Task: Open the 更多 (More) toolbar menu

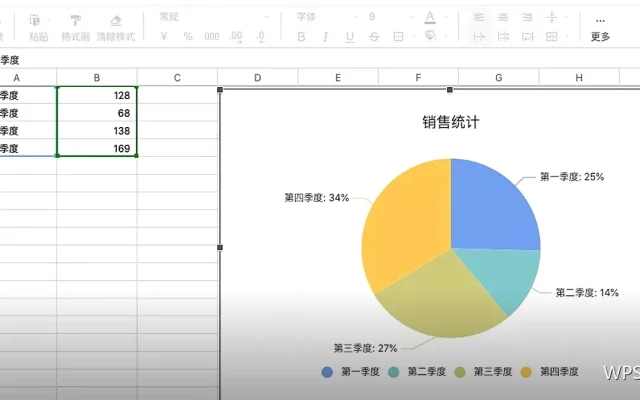Action: pos(600,29)
